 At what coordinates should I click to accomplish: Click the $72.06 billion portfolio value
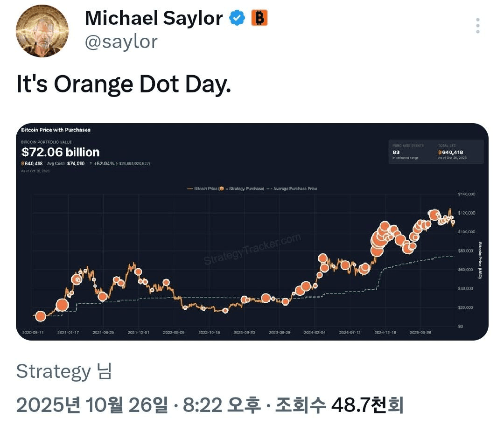61,152
